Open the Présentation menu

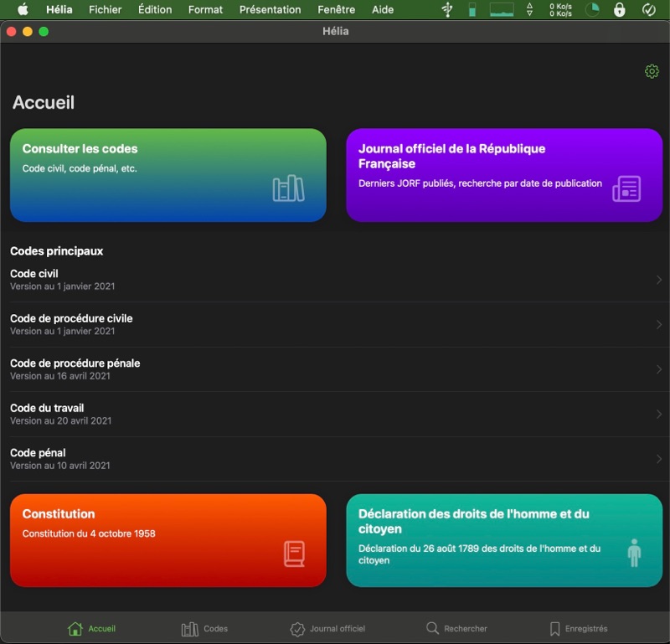[x=270, y=10]
